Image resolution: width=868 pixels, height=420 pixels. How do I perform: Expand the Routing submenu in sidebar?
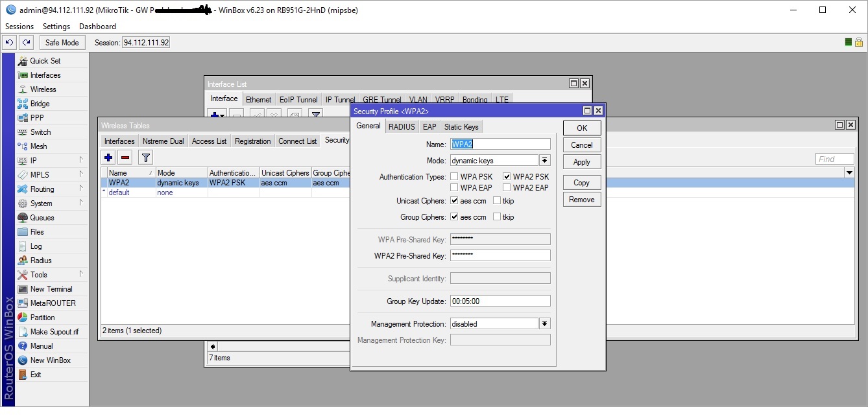81,188
